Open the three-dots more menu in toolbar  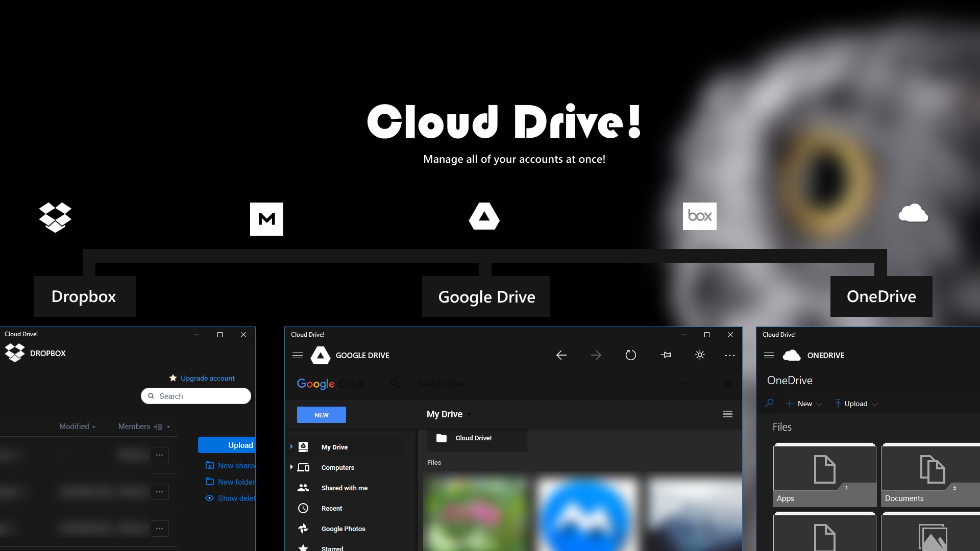point(730,355)
